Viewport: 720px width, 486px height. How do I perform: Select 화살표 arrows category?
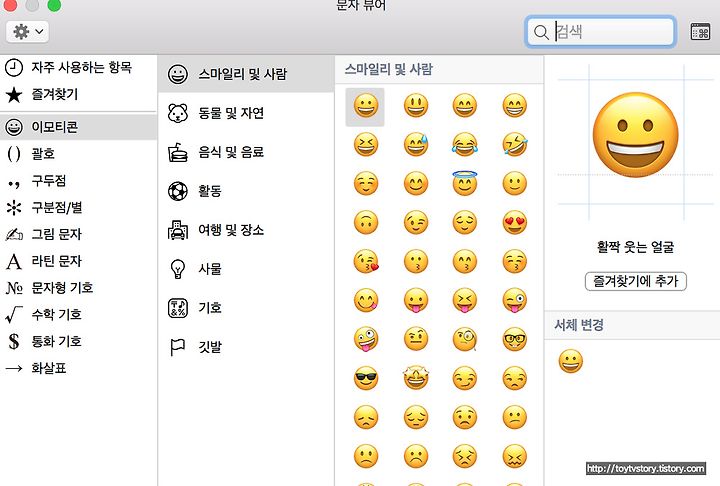(x=79, y=368)
